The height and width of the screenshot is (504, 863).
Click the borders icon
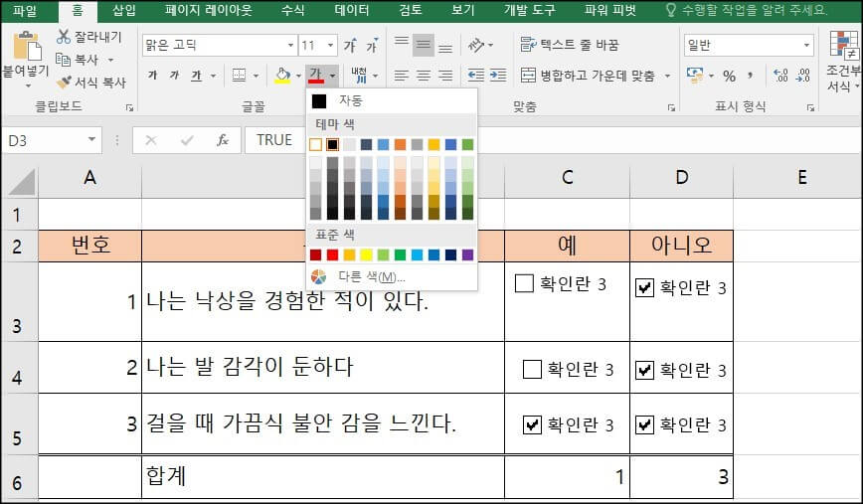pos(239,76)
